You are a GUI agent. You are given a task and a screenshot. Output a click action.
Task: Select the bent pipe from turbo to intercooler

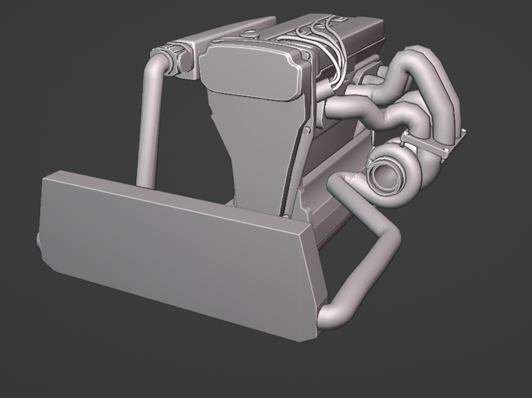point(365,251)
